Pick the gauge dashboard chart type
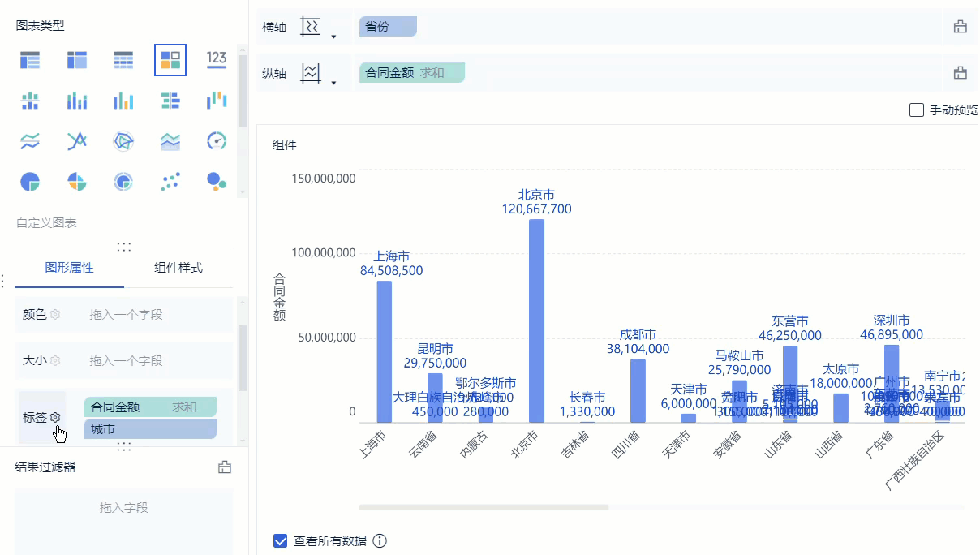980x555 pixels. click(217, 140)
